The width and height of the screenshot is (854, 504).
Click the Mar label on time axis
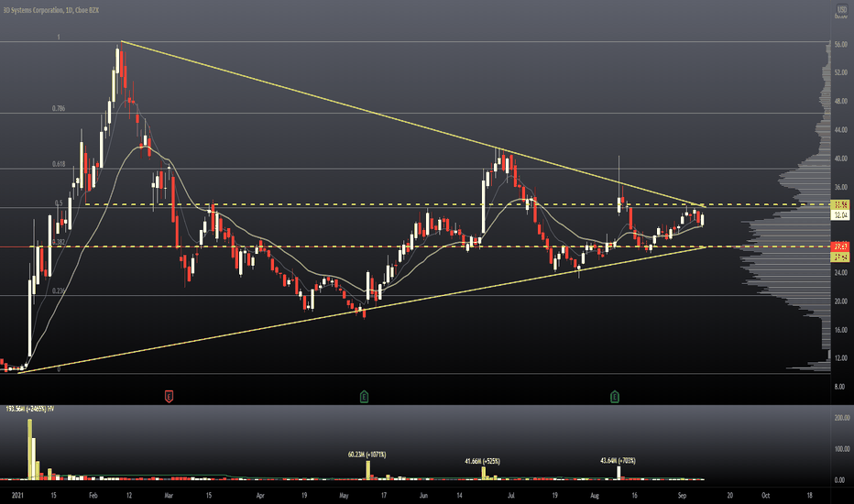[169, 495]
